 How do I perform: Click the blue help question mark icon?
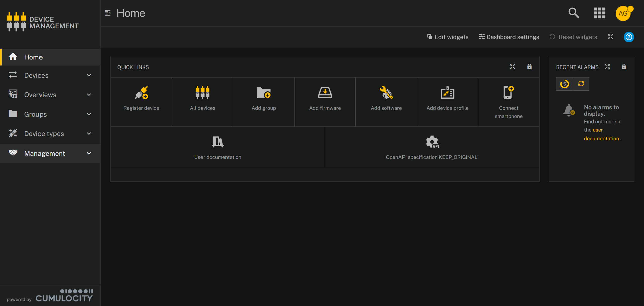pos(629,37)
